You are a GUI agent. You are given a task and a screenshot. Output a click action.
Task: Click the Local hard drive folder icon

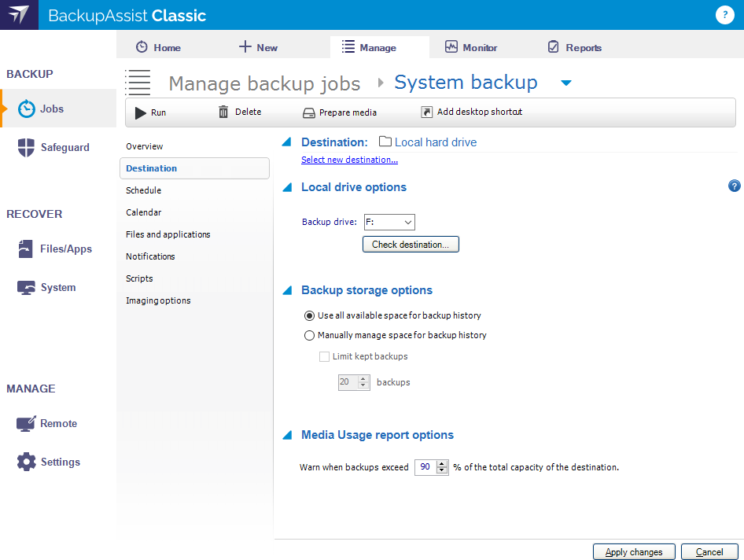coord(385,142)
